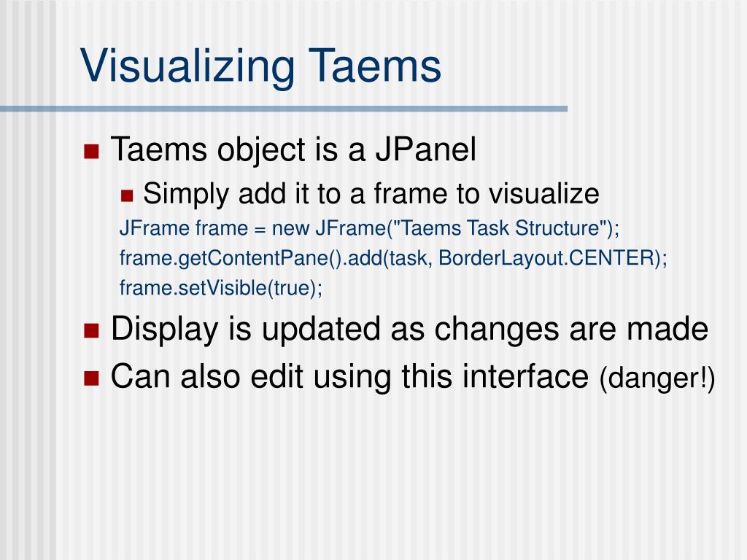Click the word 'Taems' in the title
This screenshot has height=560, width=747.
point(375,66)
